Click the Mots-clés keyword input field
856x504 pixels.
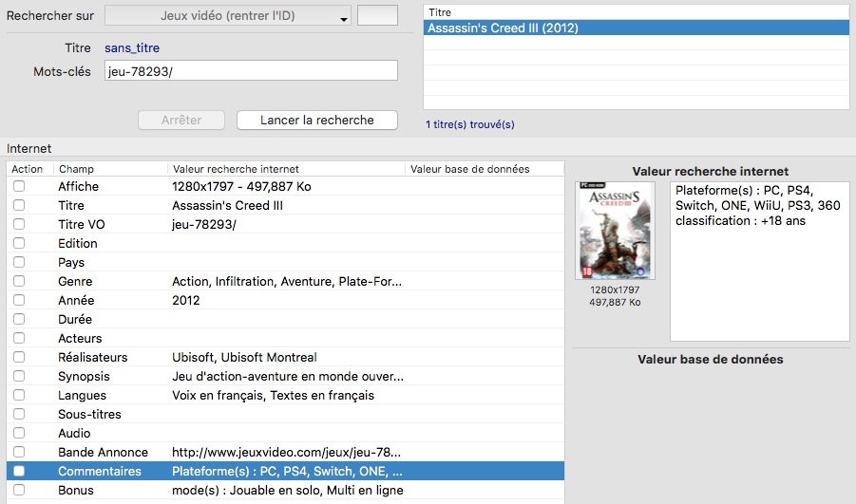click(x=251, y=71)
